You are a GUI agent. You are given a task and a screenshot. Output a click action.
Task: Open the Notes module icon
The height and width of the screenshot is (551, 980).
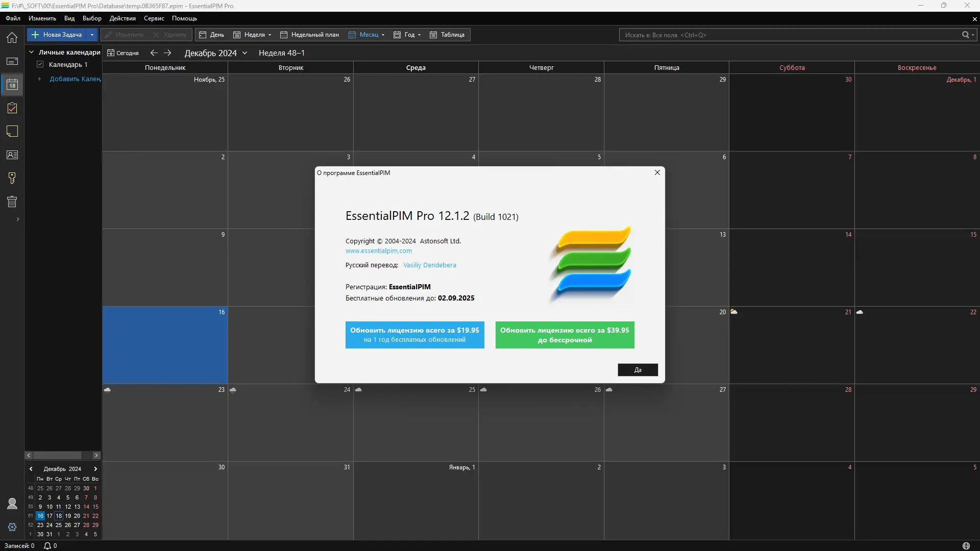12,132
